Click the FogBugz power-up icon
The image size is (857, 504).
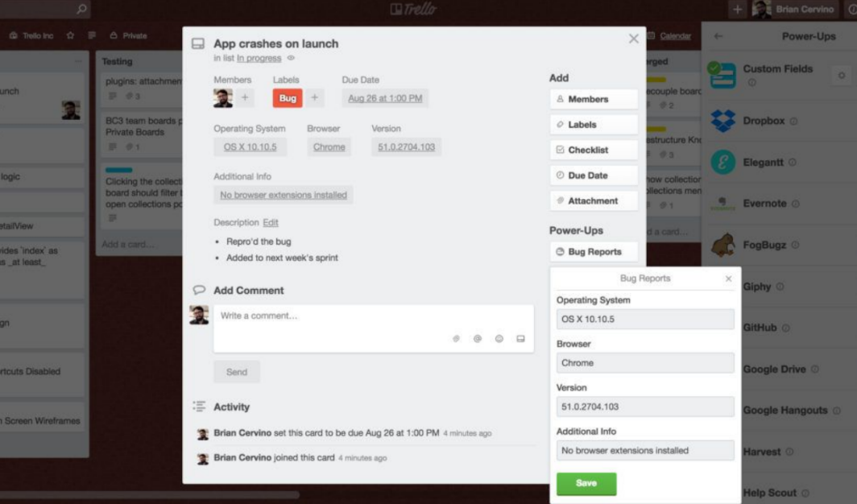point(722,245)
